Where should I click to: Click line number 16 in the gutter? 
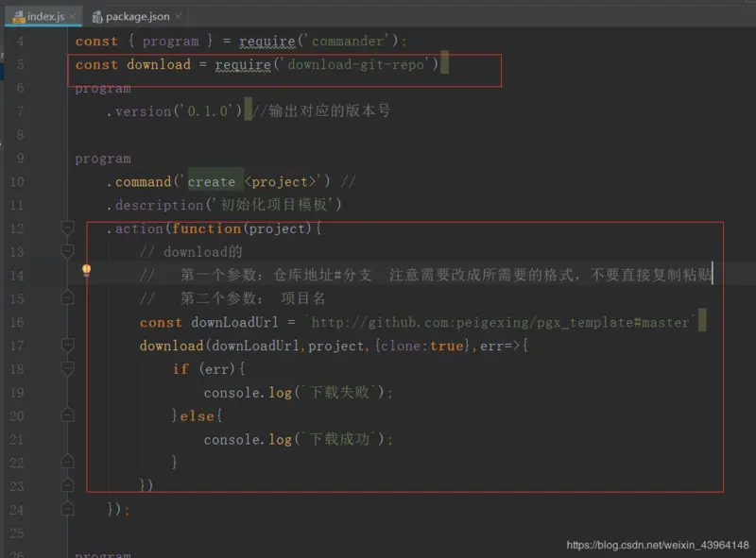[x=17, y=322]
